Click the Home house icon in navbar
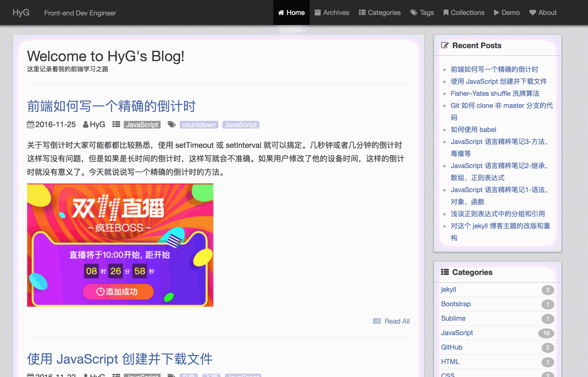Viewport: 588px width, 377px height. 281,13
